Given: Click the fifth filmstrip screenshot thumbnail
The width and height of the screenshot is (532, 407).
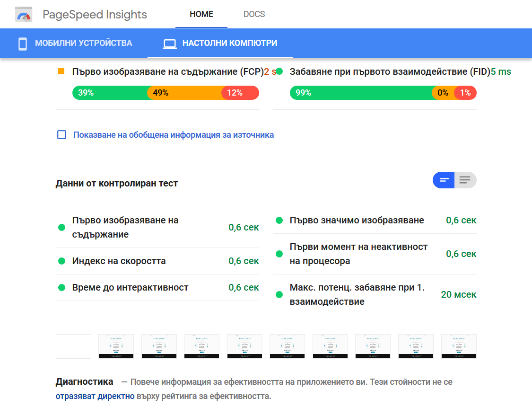Looking at the screenshot, I should (x=244, y=346).
